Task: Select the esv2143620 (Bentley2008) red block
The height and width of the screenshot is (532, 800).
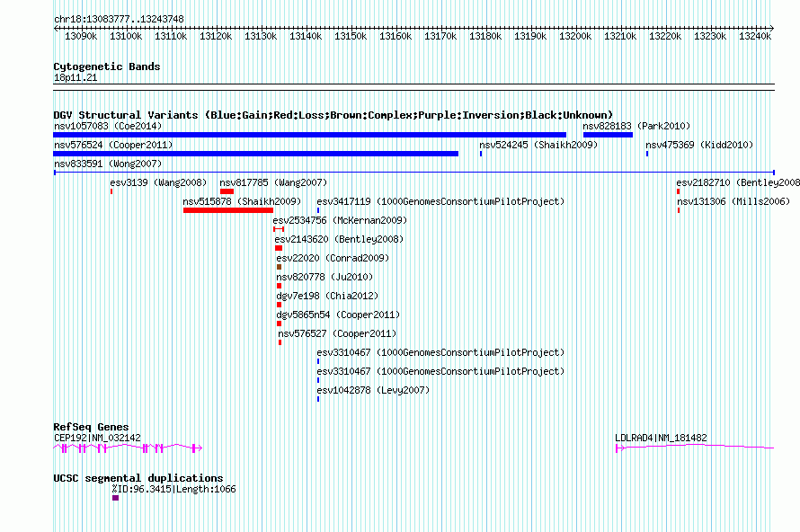Action: (x=279, y=248)
